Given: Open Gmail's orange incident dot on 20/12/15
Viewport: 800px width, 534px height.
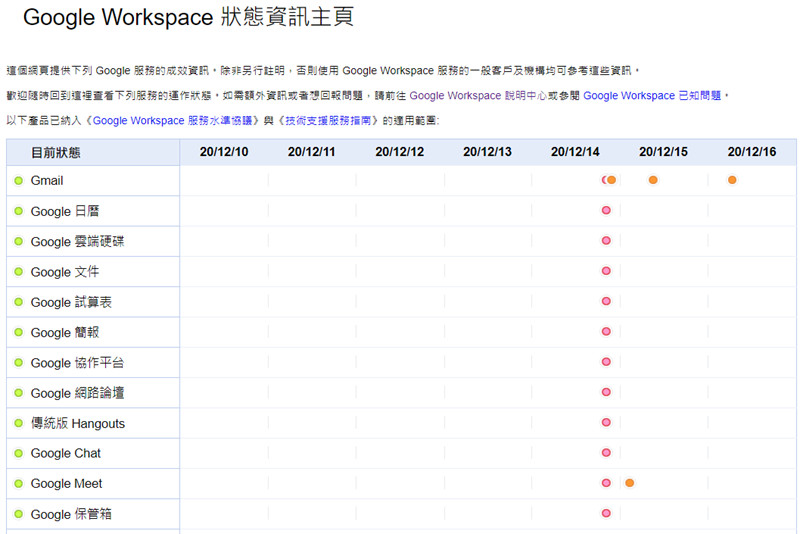Looking at the screenshot, I should 653,180.
